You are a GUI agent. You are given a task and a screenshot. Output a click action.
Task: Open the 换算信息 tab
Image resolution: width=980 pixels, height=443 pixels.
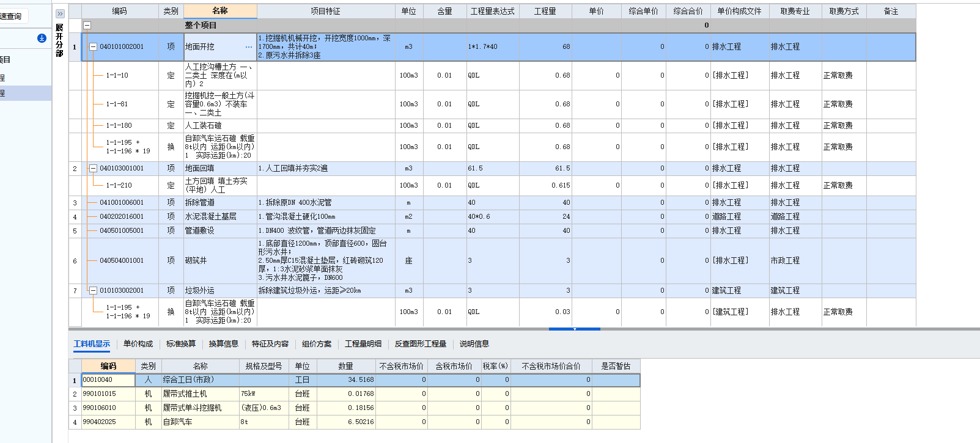coord(224,344)
